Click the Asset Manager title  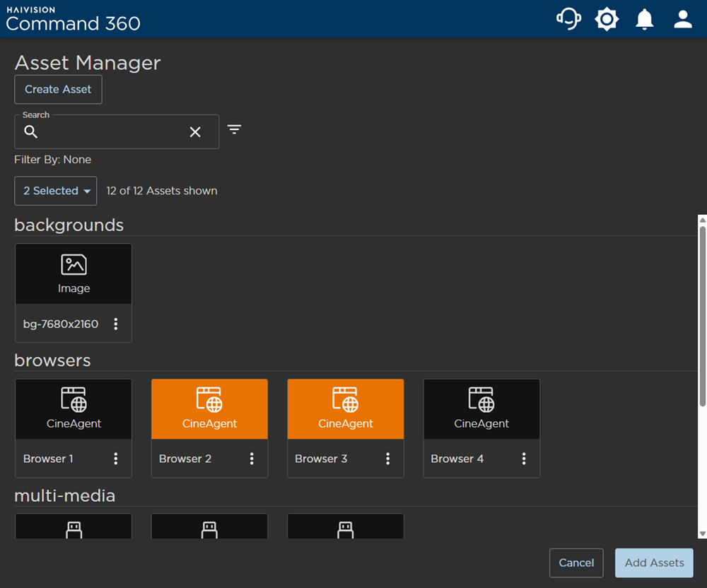click(x=88, y=63)
